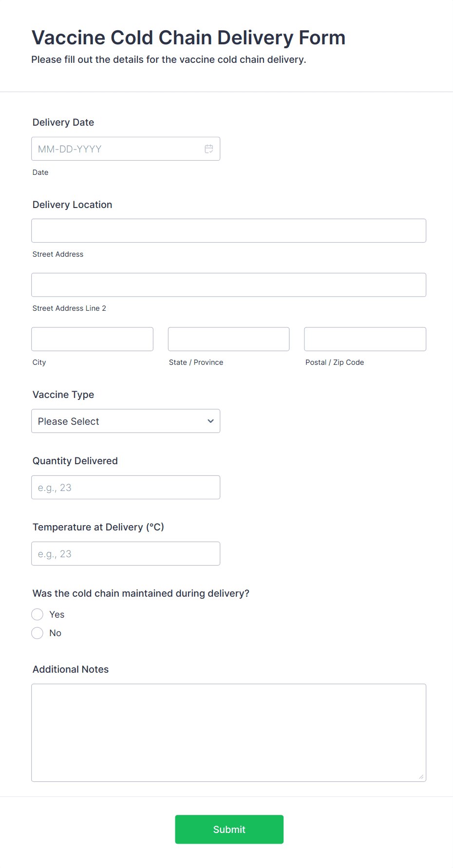Select No for cold chain maintained
The height and width of the screenshot is (868, 453).
38,633
